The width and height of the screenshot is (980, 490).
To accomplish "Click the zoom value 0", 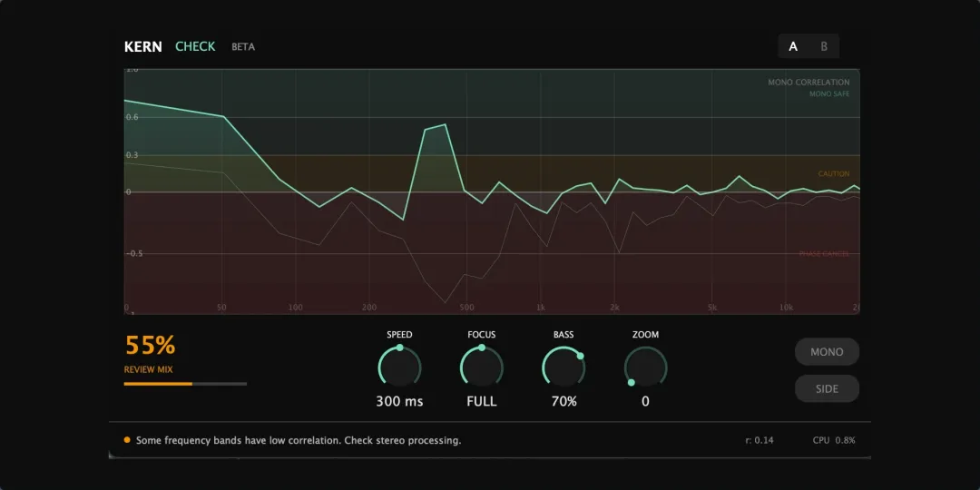I will click(646, 401).
